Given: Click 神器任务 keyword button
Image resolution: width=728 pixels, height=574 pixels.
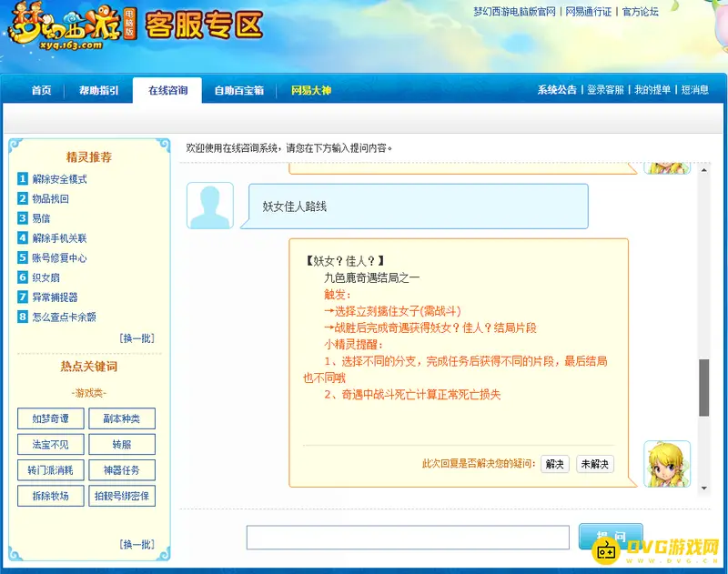Looking at the screenshot, I should (x=122, y=470).
